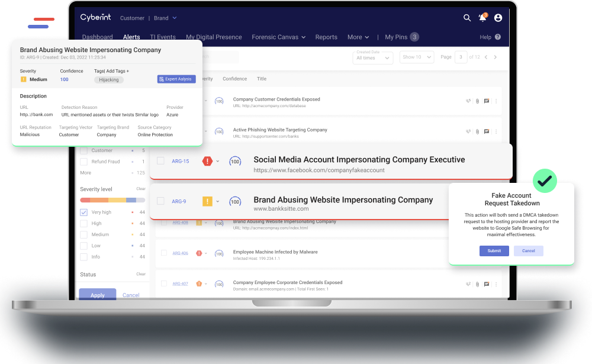Go to My Digital Presence
Viewport: 592px width, 364px height.
coord(214,37)
